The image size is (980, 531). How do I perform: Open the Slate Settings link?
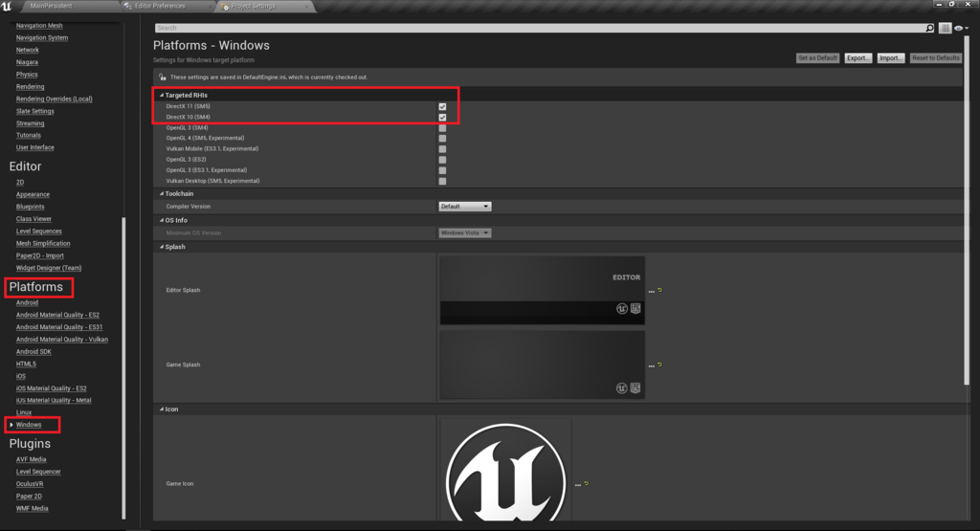(x=35, y=111)
